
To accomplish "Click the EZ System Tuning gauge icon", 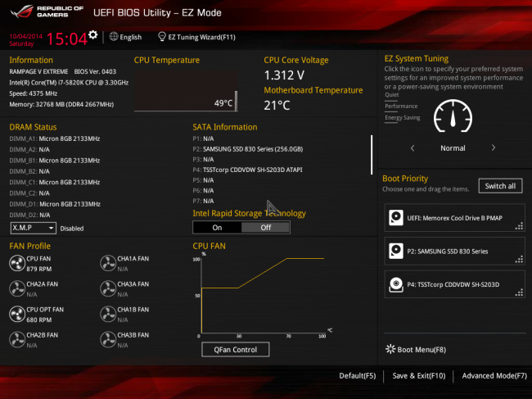I will point(453,116).
